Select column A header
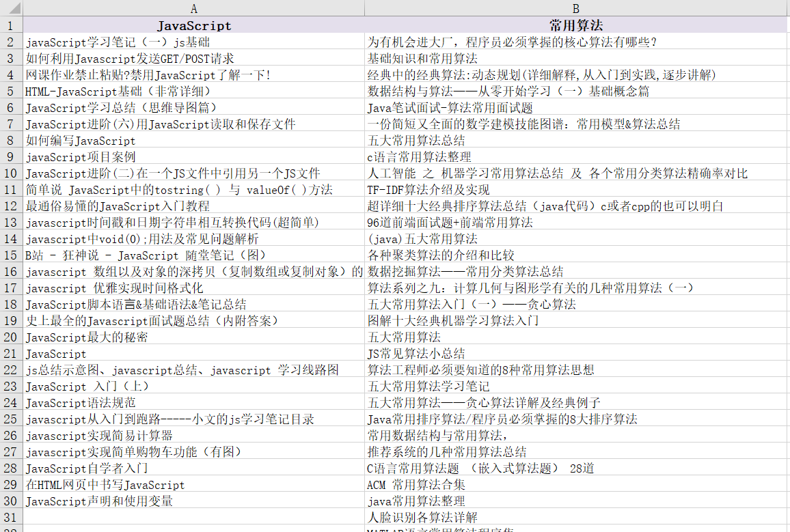The image size is (790, 532). pyautogui.click(x=194, y=8)
